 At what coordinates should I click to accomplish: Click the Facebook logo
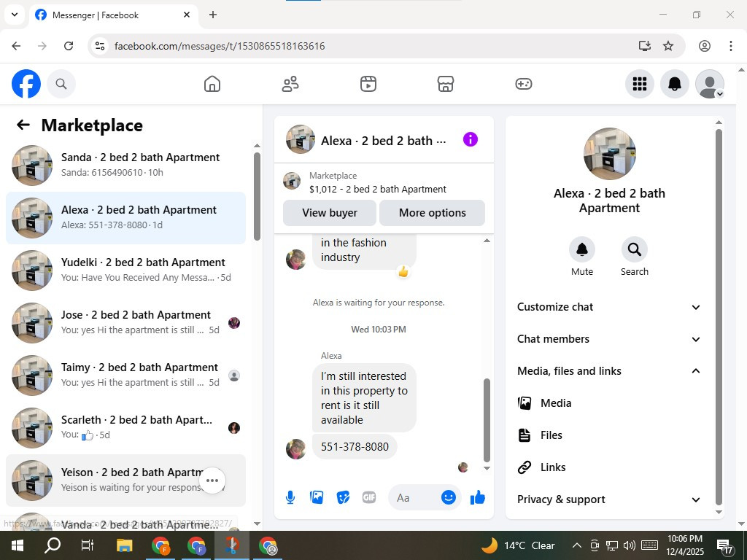(x=26, y=84)
